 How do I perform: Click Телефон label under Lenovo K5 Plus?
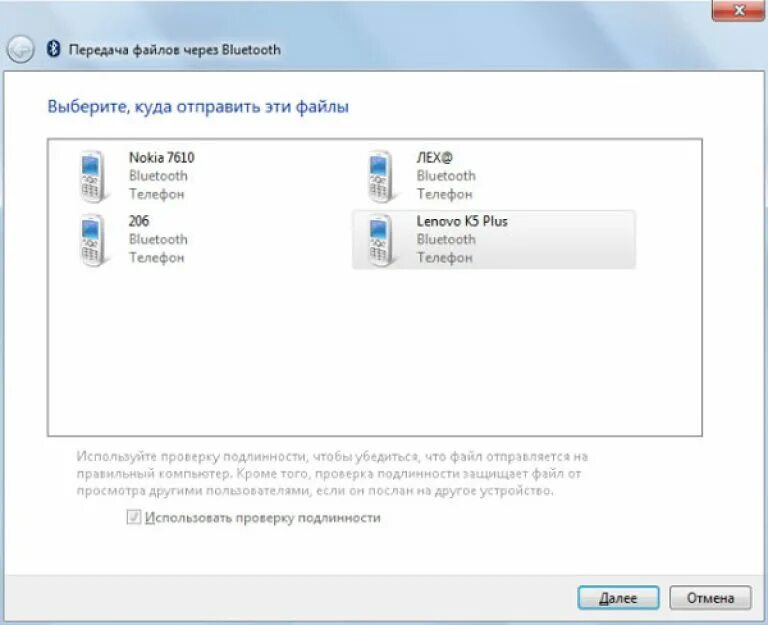point(444,258)
